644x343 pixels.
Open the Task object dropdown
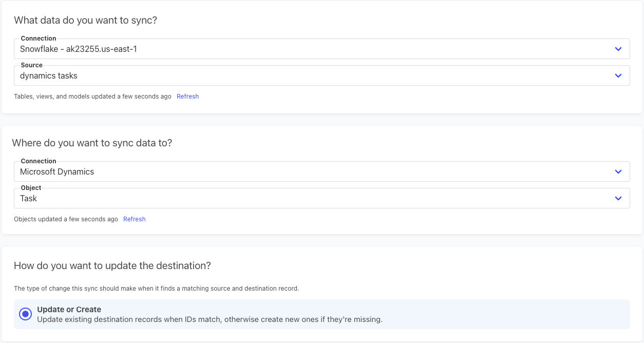[308, 199]
